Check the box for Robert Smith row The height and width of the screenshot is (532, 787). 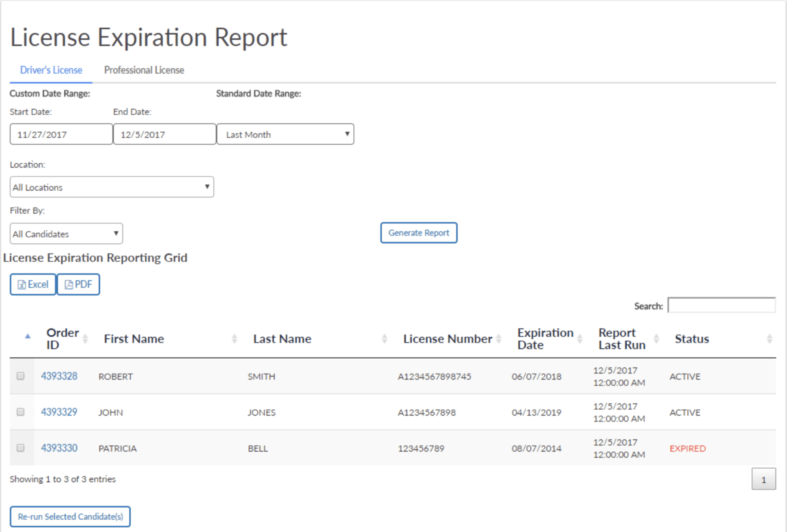pyautogui.click(x=20, y=376)
